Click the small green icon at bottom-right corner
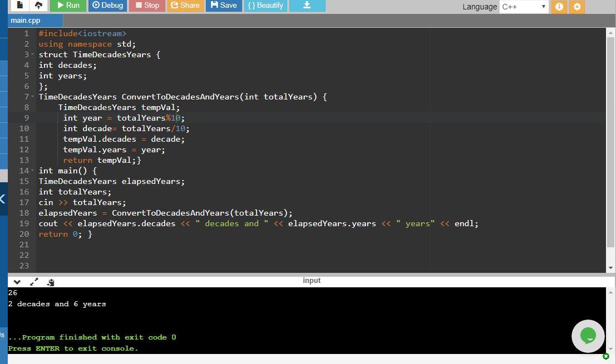616x364 pixels. coord(606,357)
